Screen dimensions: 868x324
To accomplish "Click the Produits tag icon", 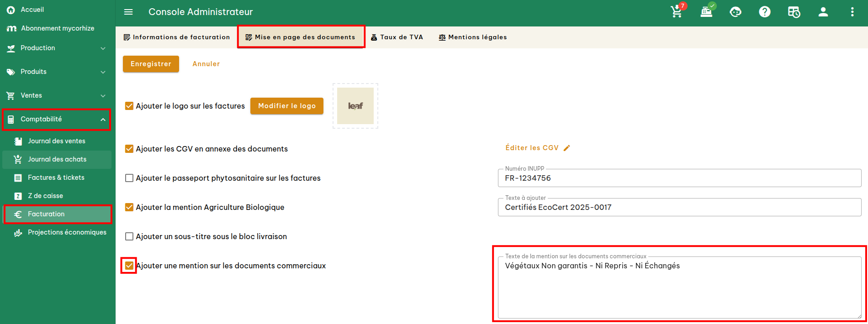I will pyautogui.click(x=11, y=72).
